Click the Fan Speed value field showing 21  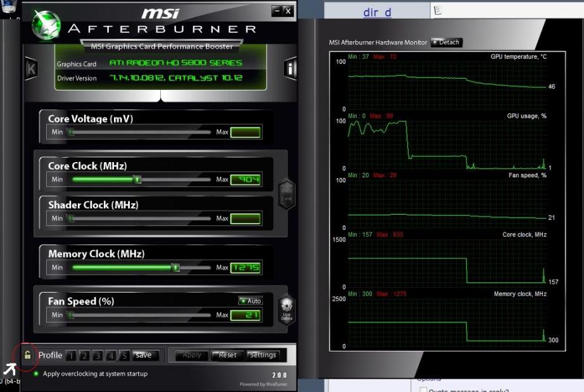pyautogui.click(x=245, y=315)
